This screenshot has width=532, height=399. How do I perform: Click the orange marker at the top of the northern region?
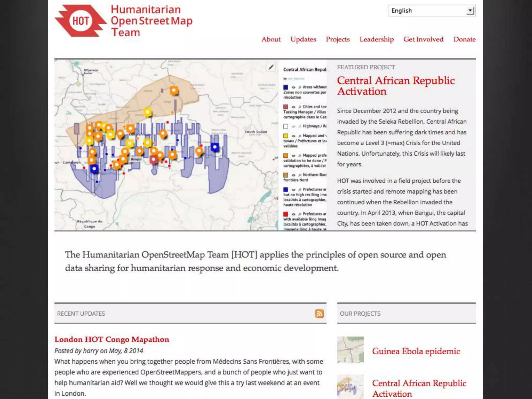(174, 91)
